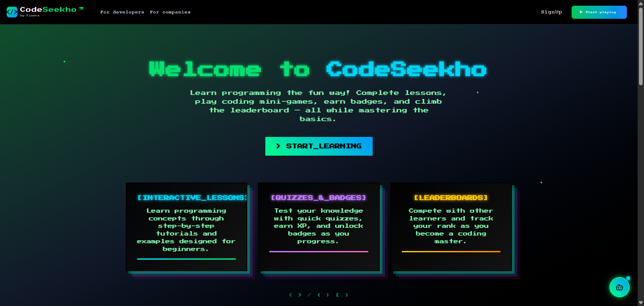Viewport: 644px width, 306px height.
Task: Open the For developers menu
Action: [122, 12]
